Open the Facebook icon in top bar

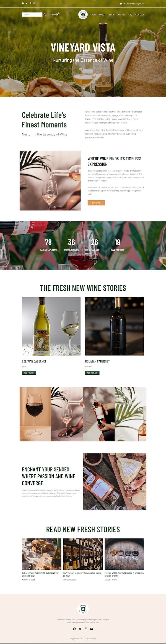(x=23, y=3)
